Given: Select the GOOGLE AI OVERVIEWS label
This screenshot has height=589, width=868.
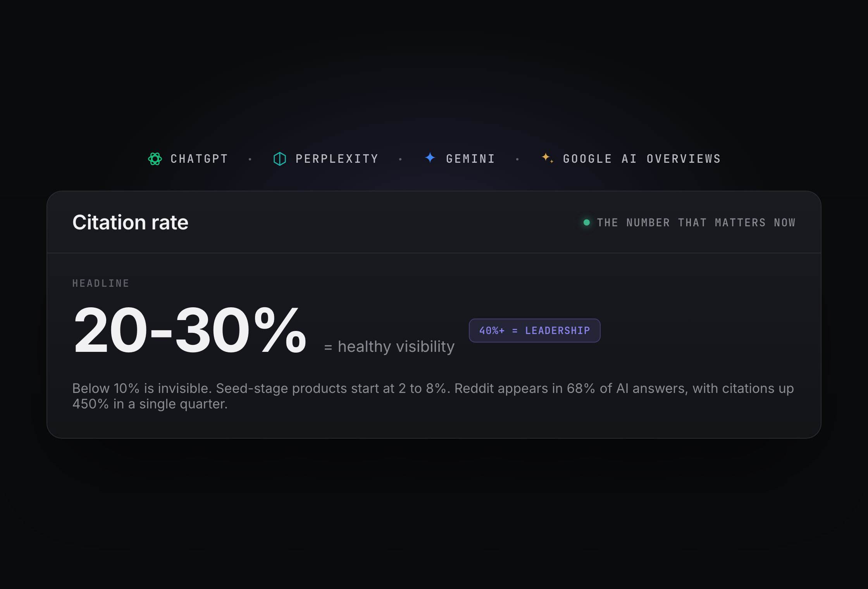Looking at the screenshot, I should pyautogui.click(x=642, y=159).
